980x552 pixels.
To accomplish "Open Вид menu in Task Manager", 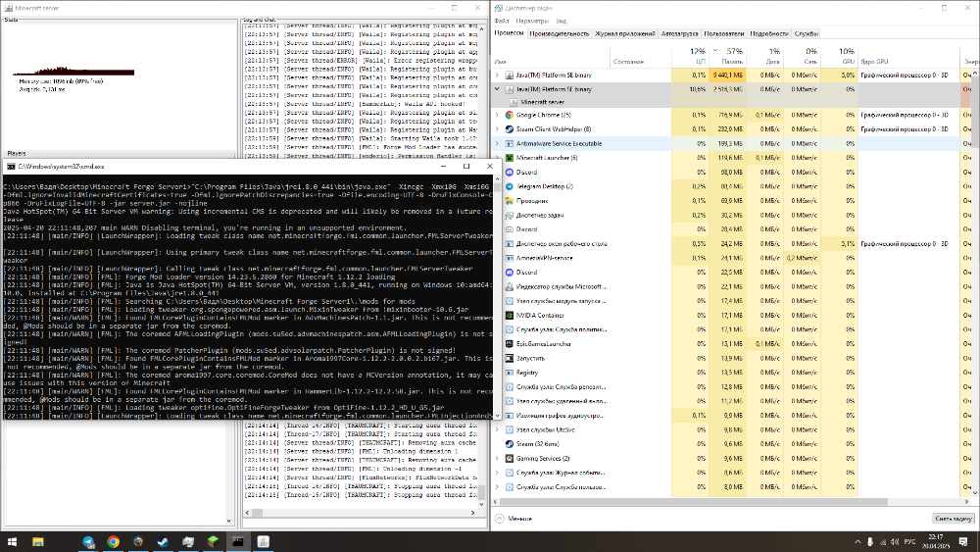I will click(562, 21).
